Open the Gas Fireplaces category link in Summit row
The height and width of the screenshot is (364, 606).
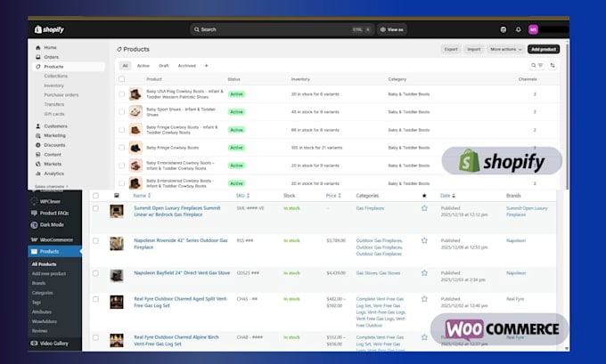point(370,208)
